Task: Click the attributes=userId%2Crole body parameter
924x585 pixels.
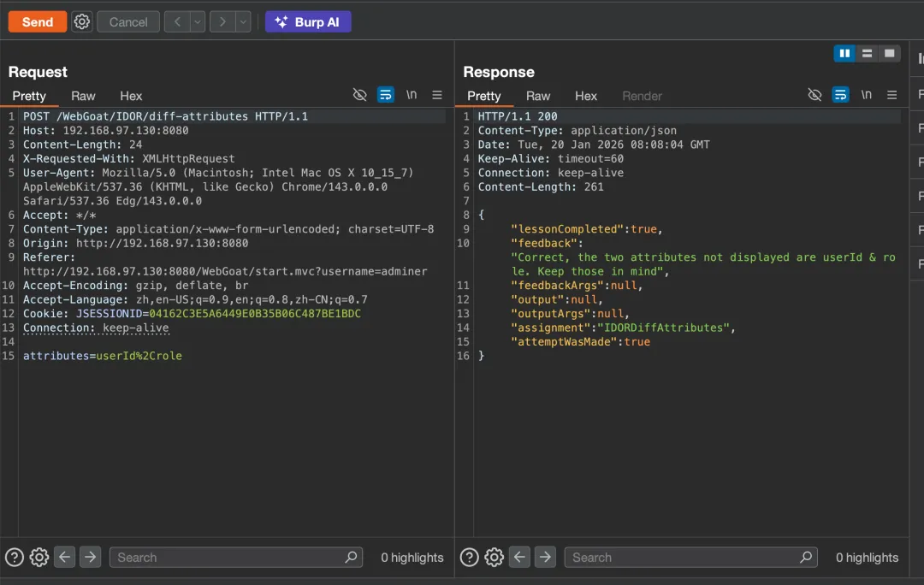Action: click(x=103, y=356)
